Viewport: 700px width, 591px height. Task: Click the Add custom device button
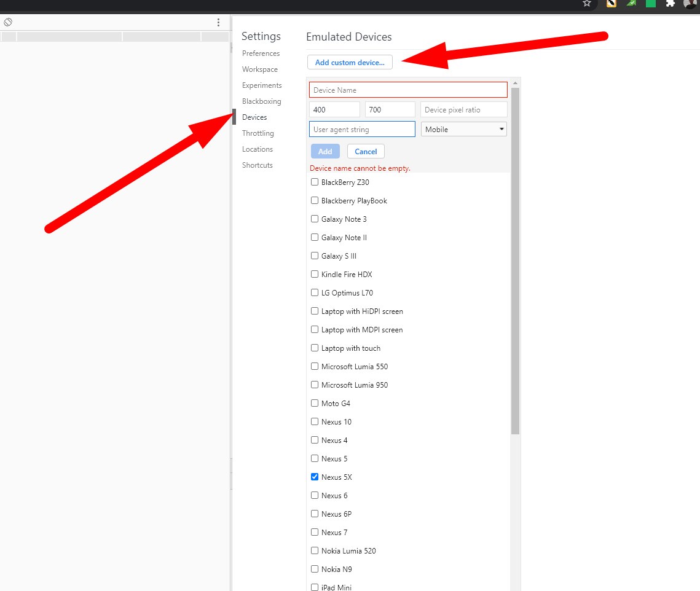click(350, 63)
